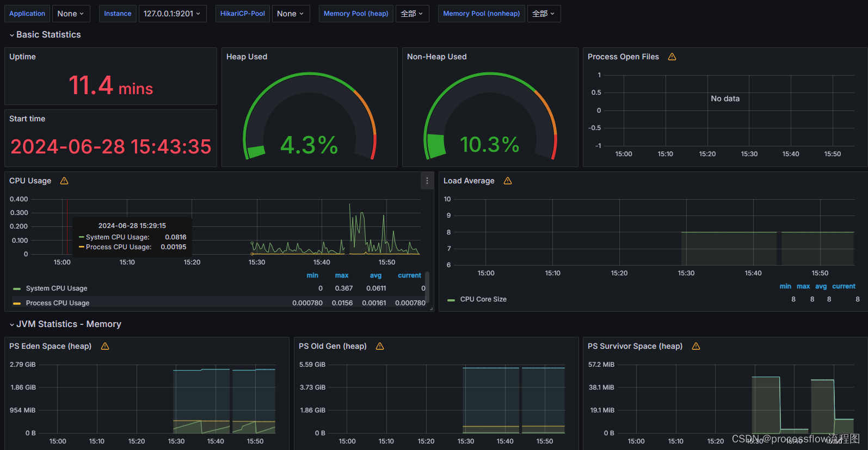Click PS Survivor Space warning icon
The image size is (868, 450).
tap(696, 346)
